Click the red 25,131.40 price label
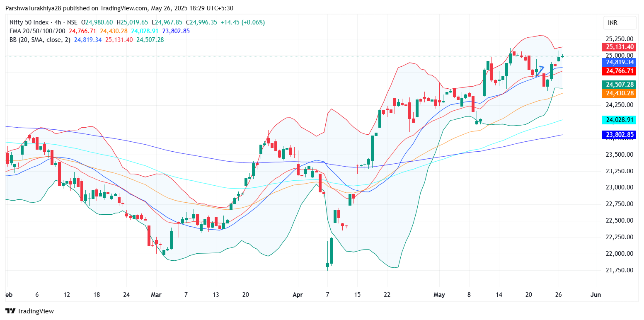 pyautogui.click(x=618, y=47)
